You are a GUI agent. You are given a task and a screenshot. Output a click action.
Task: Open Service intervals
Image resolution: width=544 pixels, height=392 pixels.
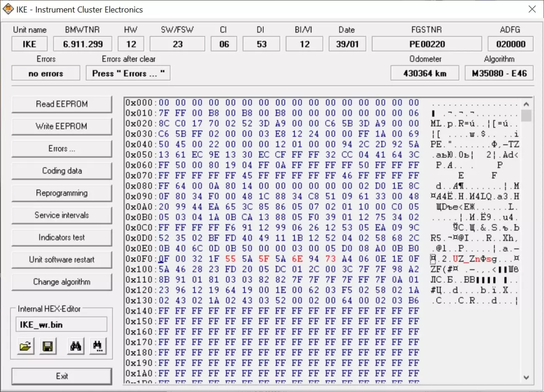pos(62,215)
